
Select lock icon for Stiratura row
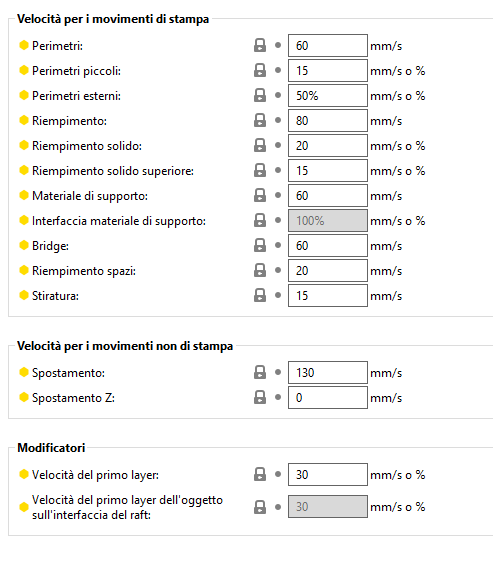coord(260,295)
